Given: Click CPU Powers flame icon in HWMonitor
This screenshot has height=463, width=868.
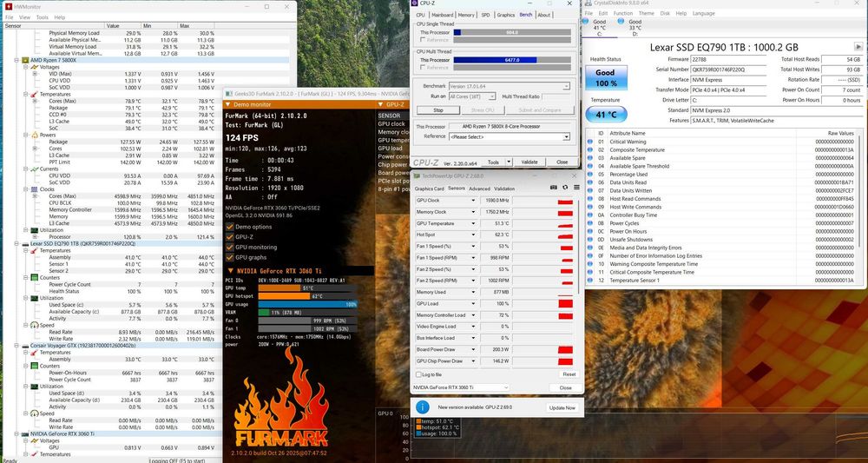Looking at the screenshot, I should tap(35, 135).
